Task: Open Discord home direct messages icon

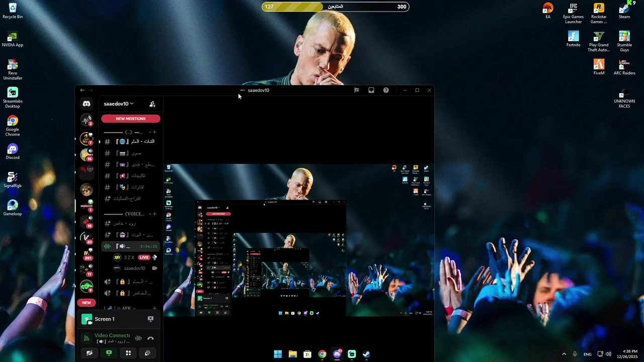Action: coord(87,104)
